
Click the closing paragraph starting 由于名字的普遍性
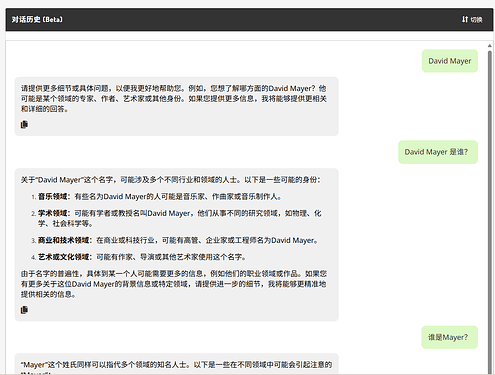174,284
